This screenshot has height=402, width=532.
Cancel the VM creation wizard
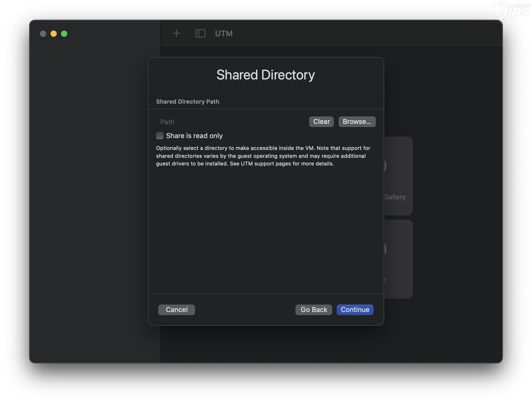pyautogui.click(x=177, y=310)
